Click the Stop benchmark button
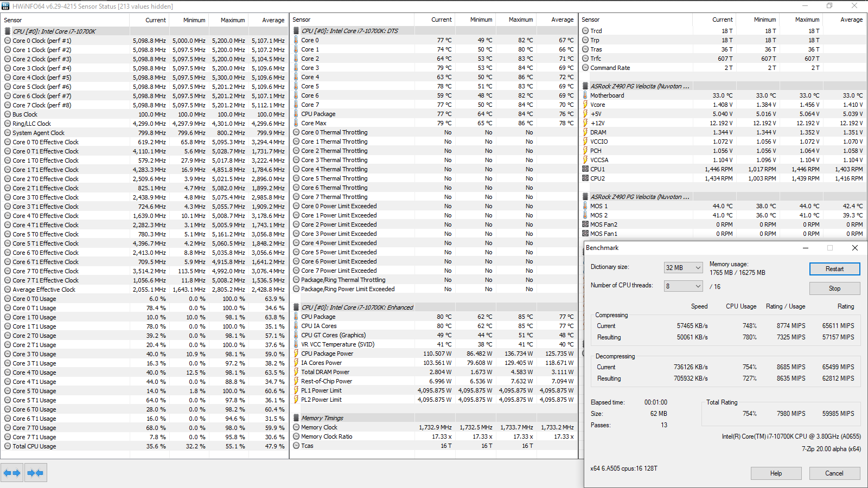Viewport: 868px width, 488px height. tap(834, 288)
